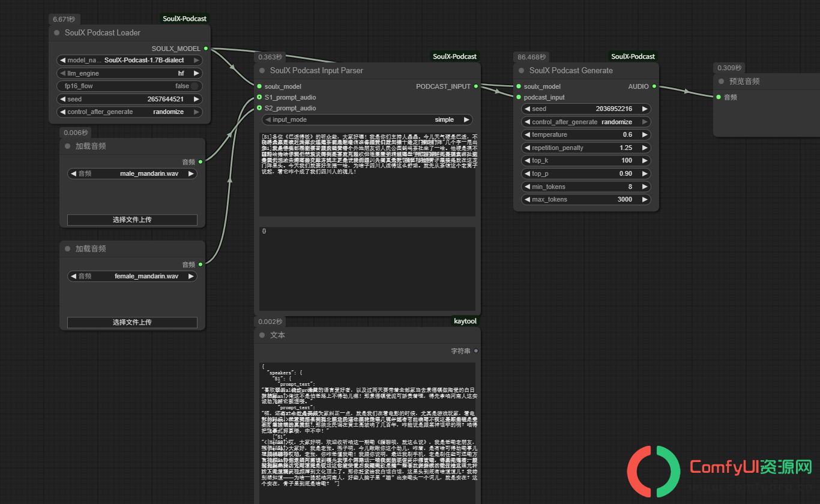Click the podcast script text area in Input Parser
The height and width of the screenshot is (504, 820).
coord(367,174)
